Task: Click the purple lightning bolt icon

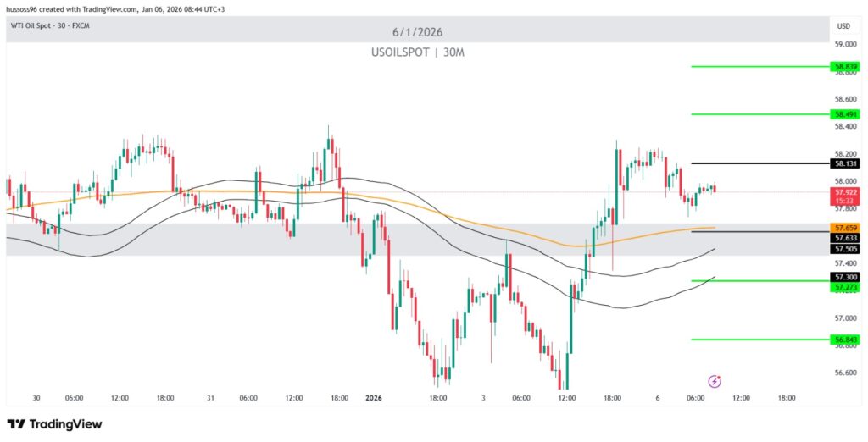Action: (x=715, y=381)
